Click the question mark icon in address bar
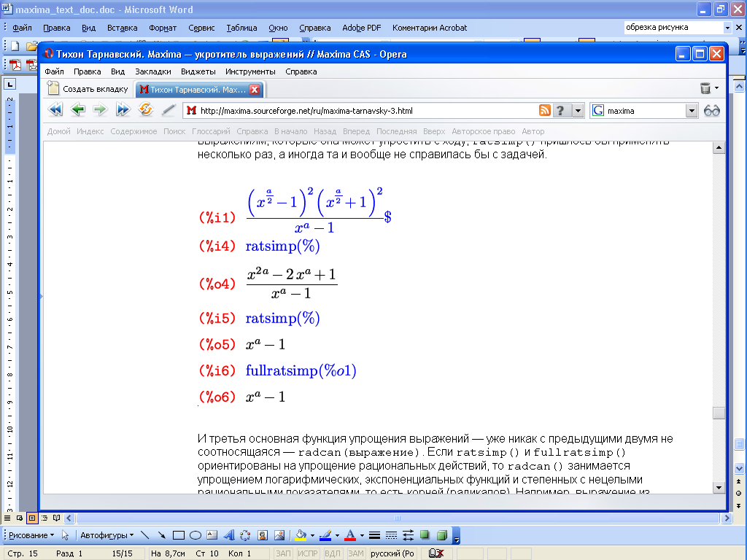The height and width of the screenshot is (560, 747). click(x=561, y=111)
